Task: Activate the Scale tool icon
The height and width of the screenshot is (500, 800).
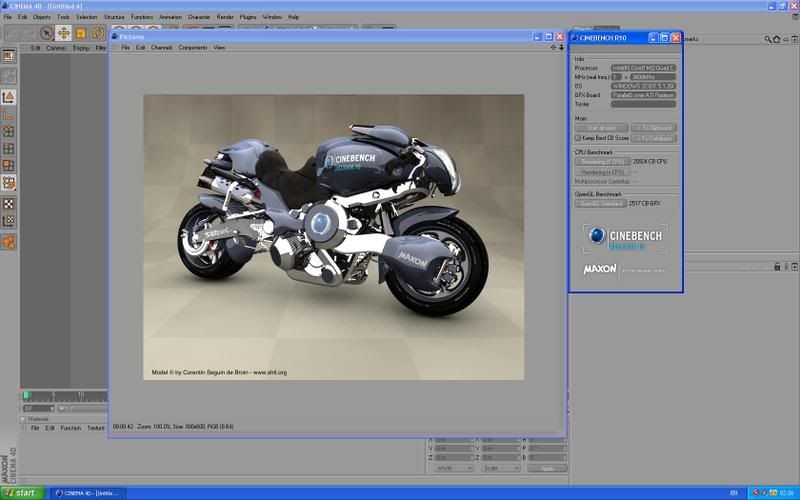Action: coord(81,33)
